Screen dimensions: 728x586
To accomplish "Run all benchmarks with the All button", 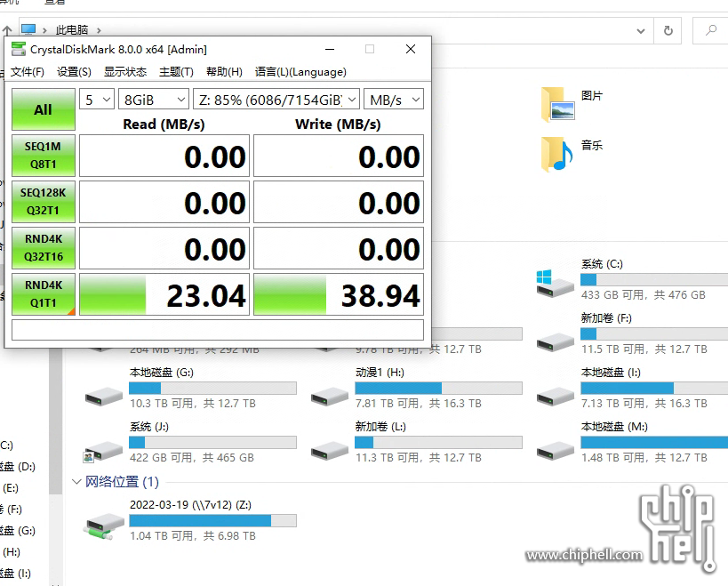I will tap(44, 109).
